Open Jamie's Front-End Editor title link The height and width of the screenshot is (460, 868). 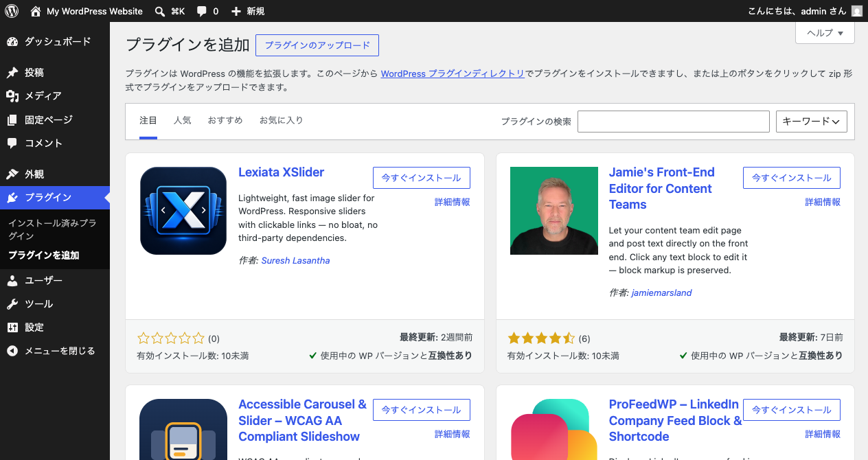[662, 188]
